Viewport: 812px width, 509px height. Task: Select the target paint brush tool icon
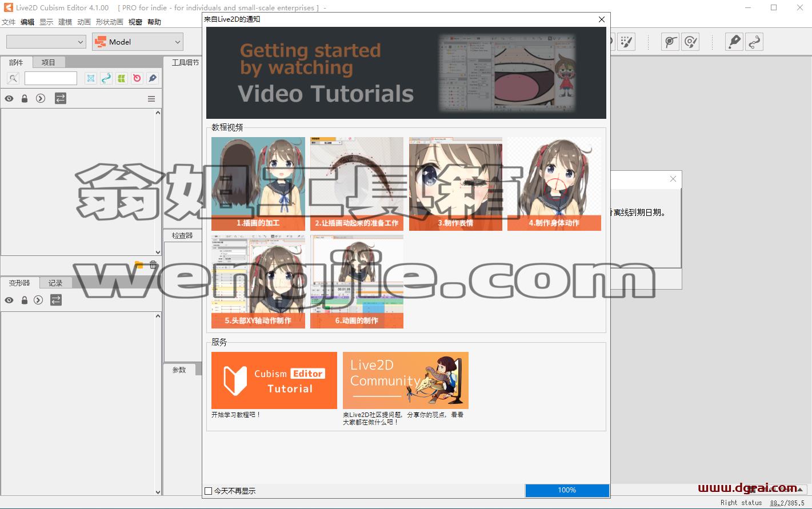pyautogui.click(x=691, y=42)
